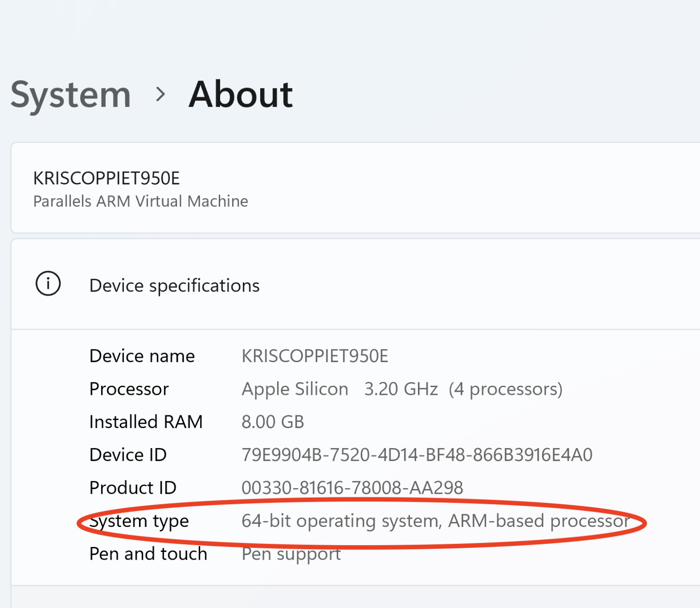Click the System type label
The height and width of the screenshot is (608, 700).
coord(139,521)
